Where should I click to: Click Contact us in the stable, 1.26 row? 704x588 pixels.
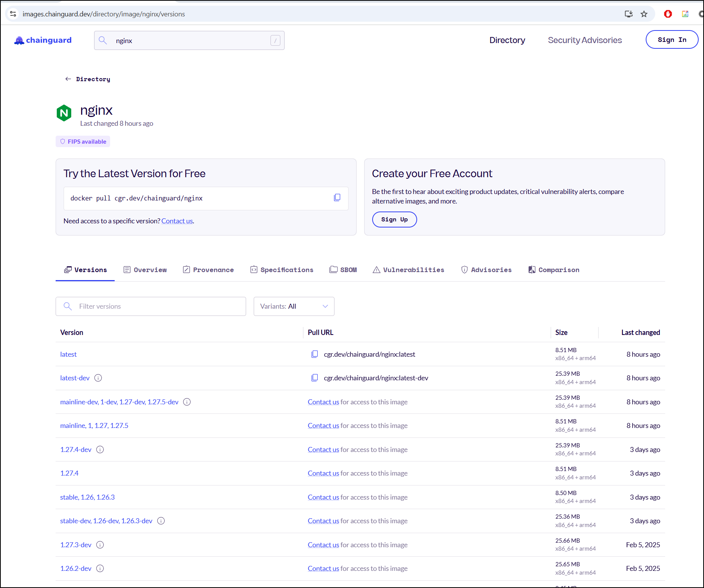(323, 497)
